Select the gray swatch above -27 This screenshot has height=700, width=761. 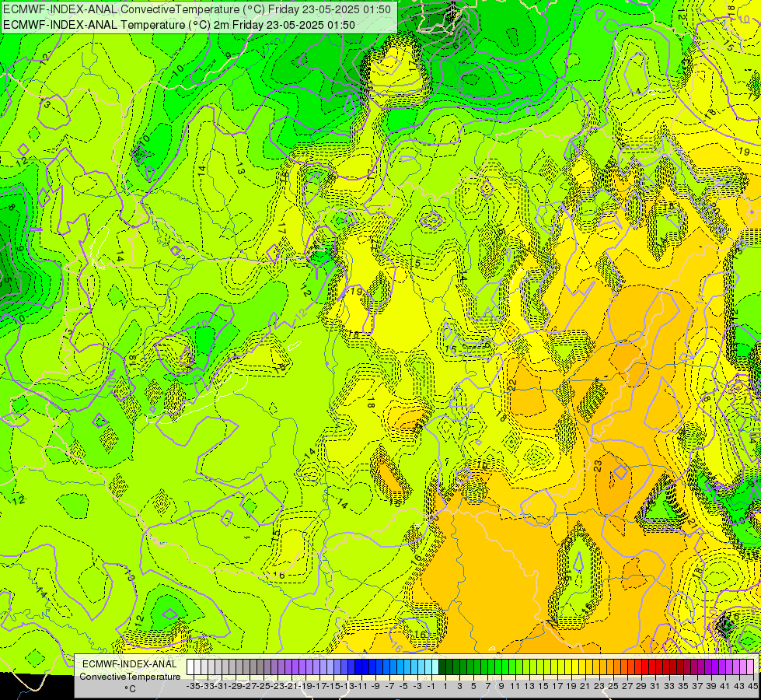click(246, 667)
